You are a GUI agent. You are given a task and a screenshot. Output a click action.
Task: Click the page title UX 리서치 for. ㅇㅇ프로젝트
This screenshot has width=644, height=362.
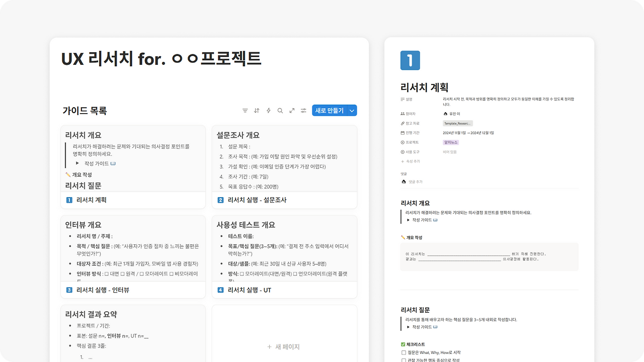click(x=161, y=59)
